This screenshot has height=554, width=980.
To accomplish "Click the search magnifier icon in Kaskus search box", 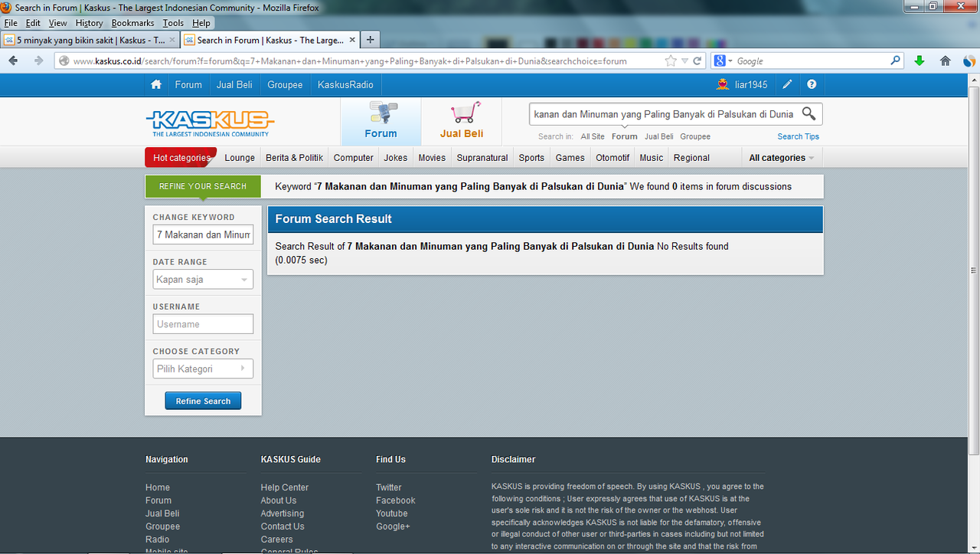I will 808,114.
